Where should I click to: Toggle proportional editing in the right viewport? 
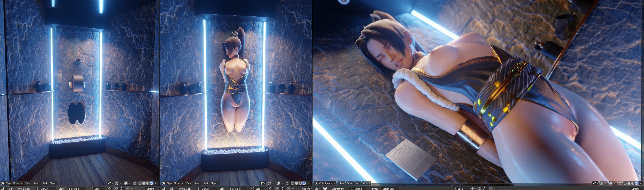pos(491,189)
